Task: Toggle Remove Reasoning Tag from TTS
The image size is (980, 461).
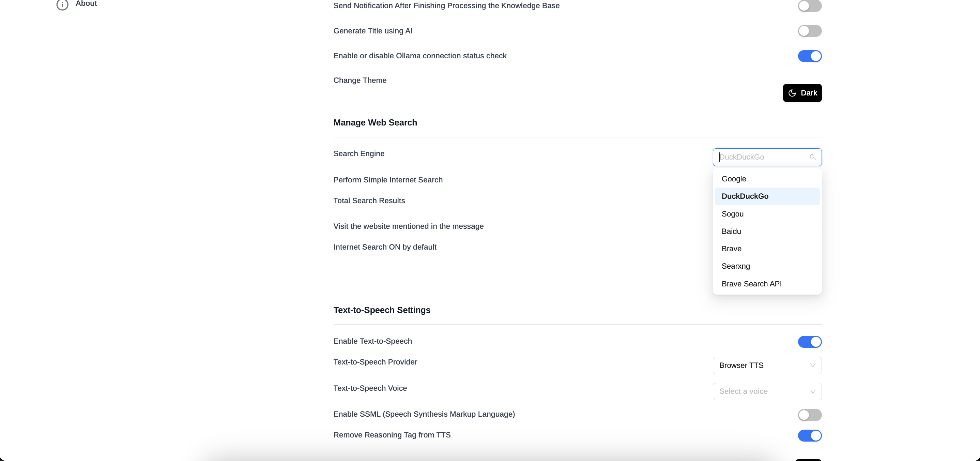Action: point(809,435)
